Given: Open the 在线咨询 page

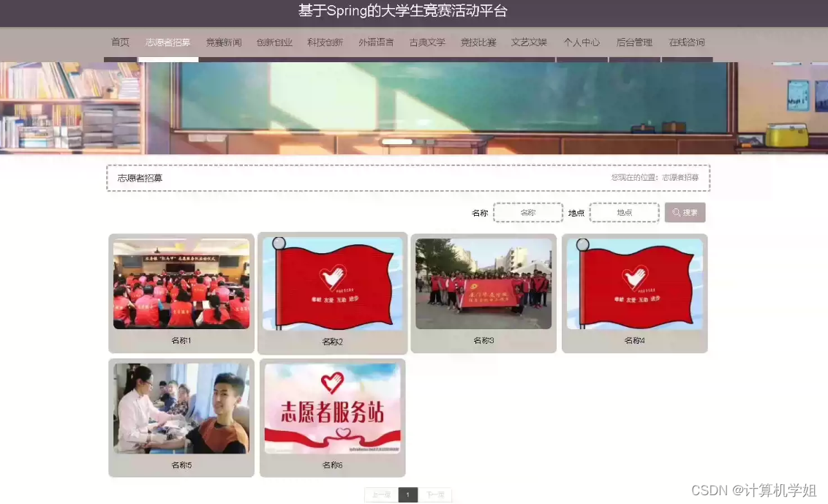Looking at the screenshot, I should point(686,42).
